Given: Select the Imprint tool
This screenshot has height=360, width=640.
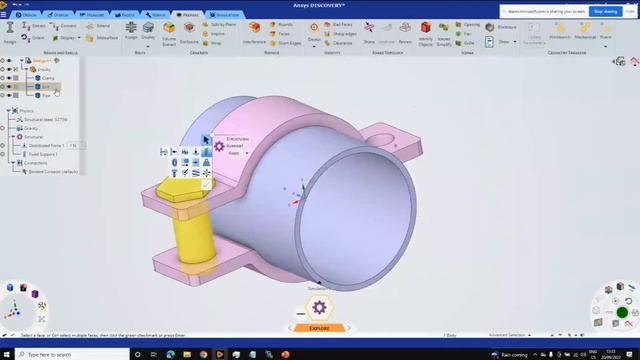Looking at the screenshot, I should [x=214, y=34].
